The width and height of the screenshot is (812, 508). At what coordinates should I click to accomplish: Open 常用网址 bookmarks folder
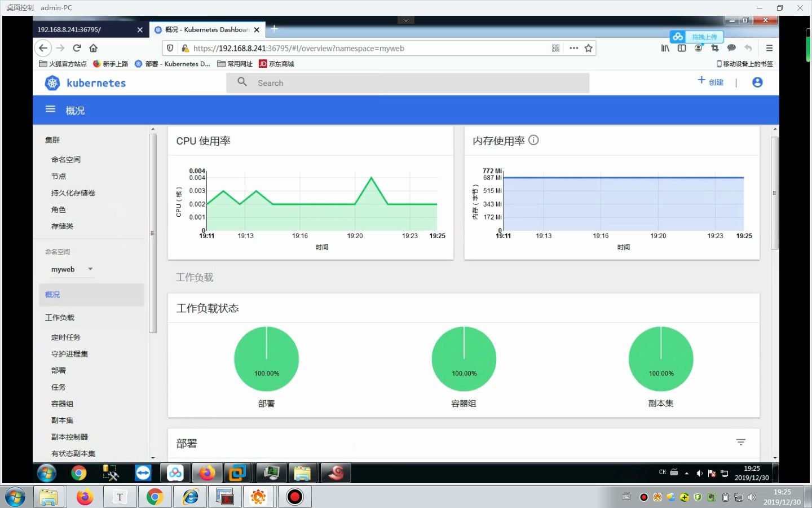pos(235,64)
